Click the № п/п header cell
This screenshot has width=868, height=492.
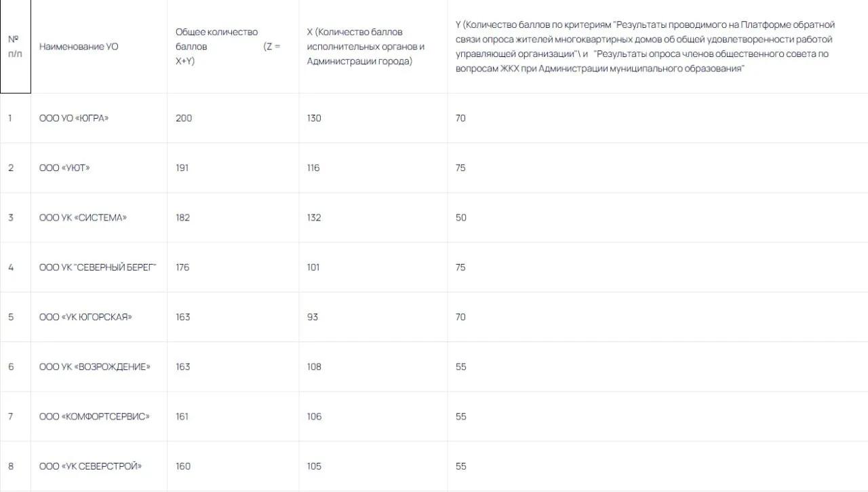pos(15,46)
